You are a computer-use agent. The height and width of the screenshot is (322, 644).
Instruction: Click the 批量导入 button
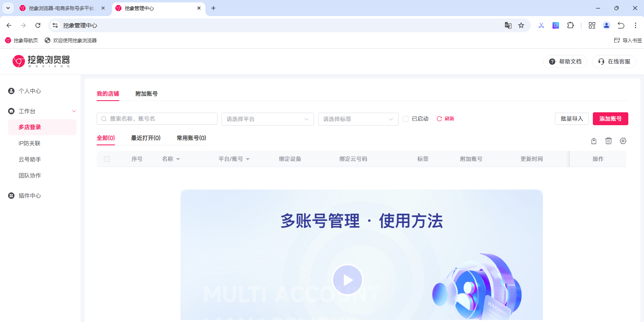(572, 119)
